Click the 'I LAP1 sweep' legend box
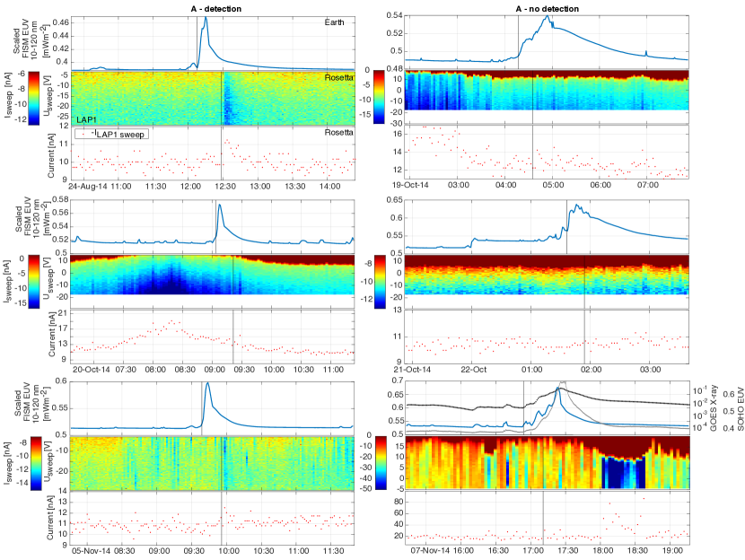 [112, 135]
